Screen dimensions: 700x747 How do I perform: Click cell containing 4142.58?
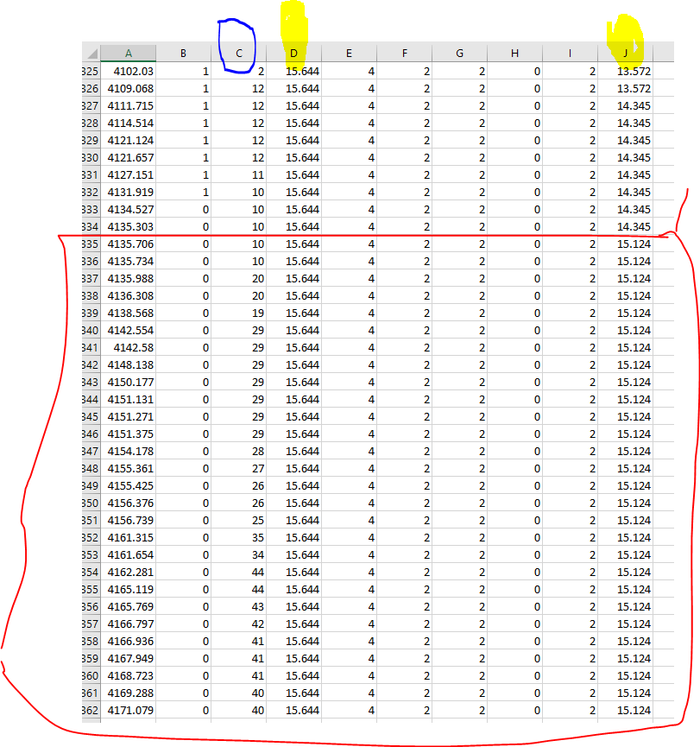128,348
